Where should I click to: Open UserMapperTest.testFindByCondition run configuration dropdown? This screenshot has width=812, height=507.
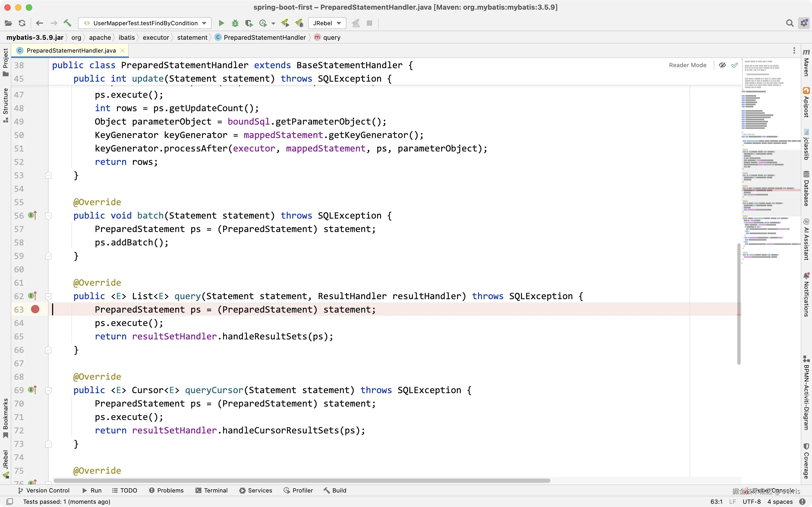pyautogui.click(x=145, y=23)
